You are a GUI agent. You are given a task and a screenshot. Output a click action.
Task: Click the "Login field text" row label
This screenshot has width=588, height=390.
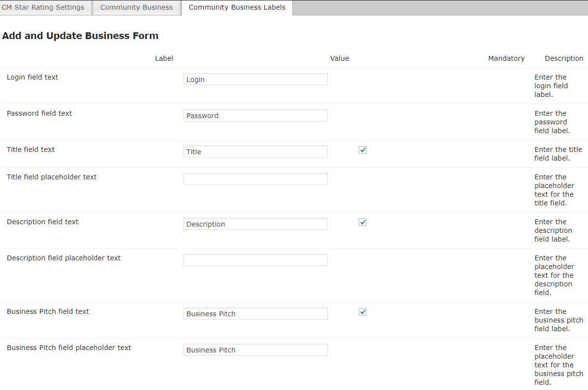(32, 77)
